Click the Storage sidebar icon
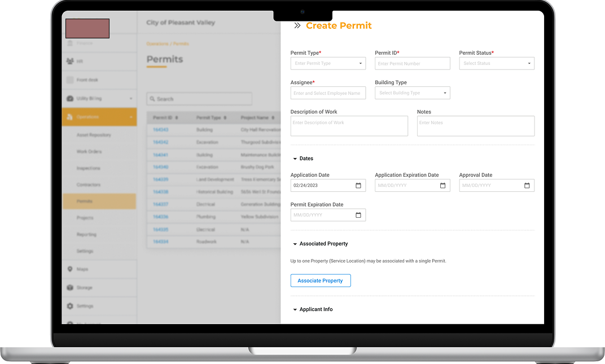 point(69,288)
